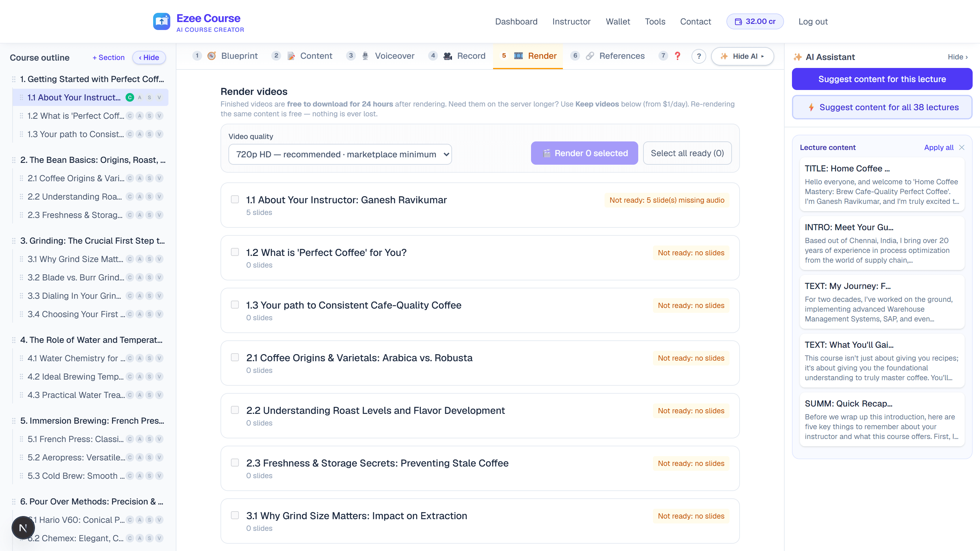Open the Video quality 720p HD dropdown

click(340, 154)
